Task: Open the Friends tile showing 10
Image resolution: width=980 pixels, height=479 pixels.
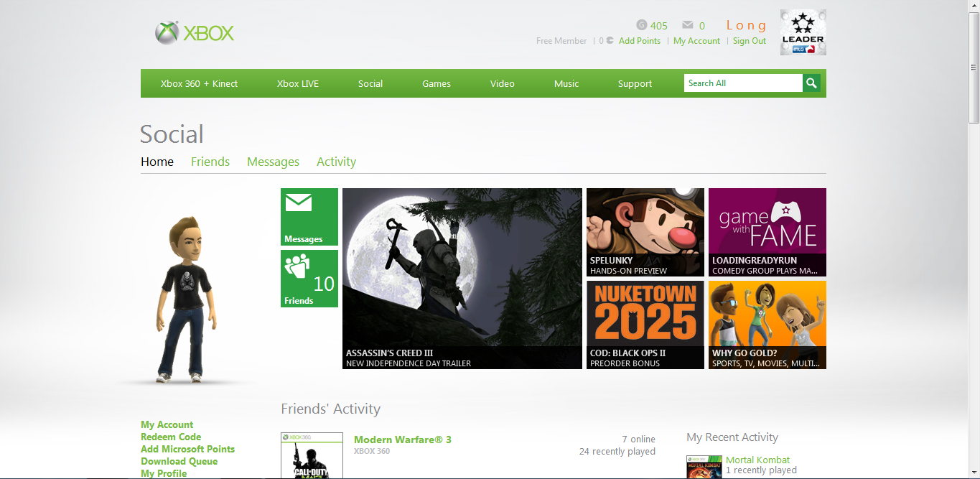Action: (309, 279)
